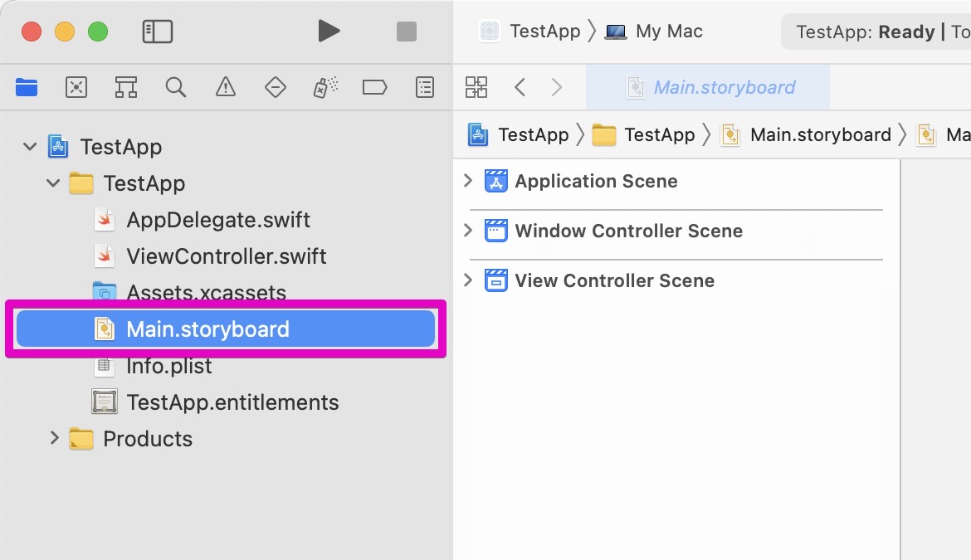971x560 pixels.
Task: Open the Breakpoint navigator
Action: (x=374, y=87)
